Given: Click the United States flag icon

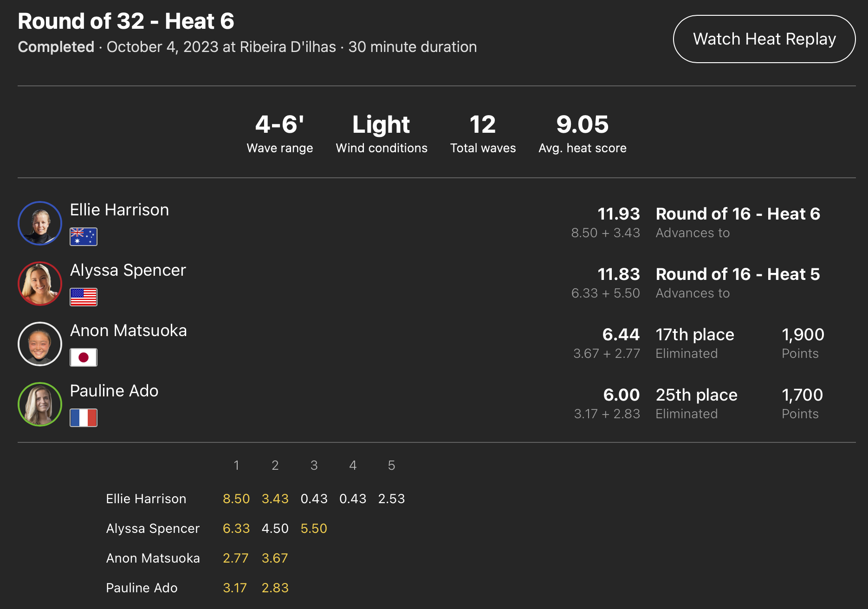Looking at the screenshot, I should pos(84,297).
